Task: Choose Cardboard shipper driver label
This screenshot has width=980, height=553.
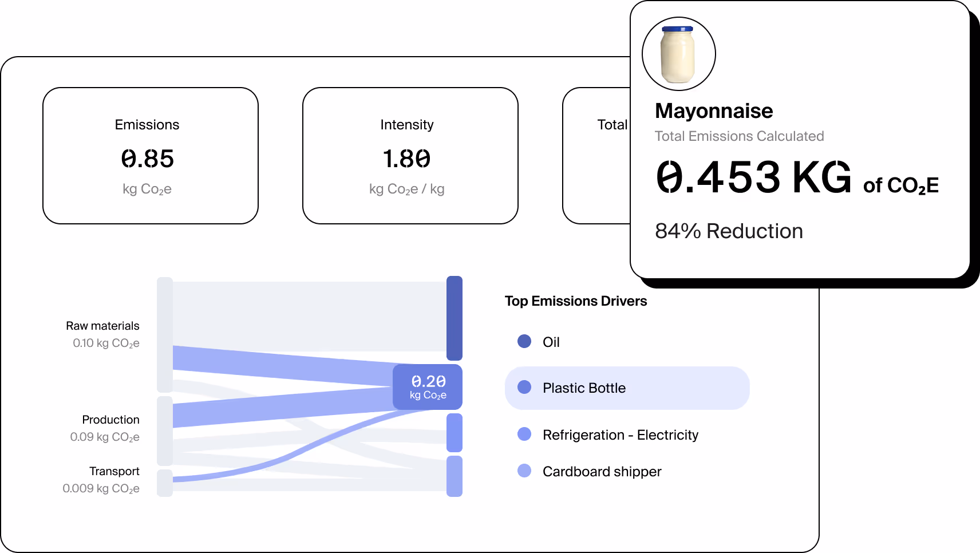Action: coord(602,472)
